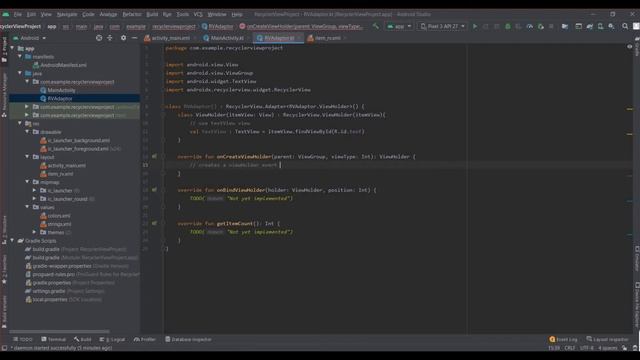Click the Make Project hammer icon

pyautogui.click(x=376, y=26)
